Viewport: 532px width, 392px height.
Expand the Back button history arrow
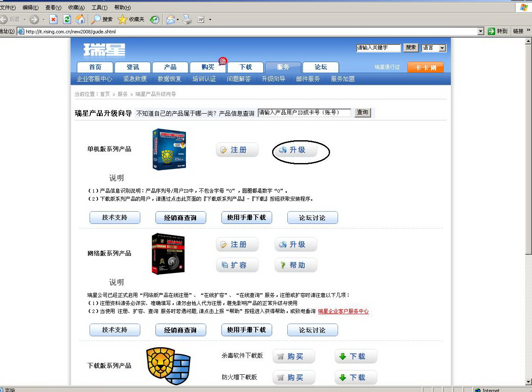point(25,19)
